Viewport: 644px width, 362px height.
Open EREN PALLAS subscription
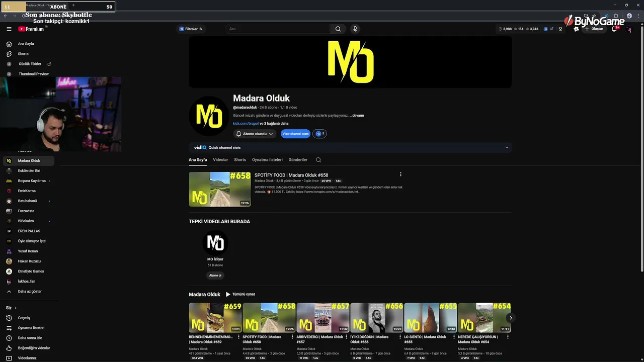(x=28, y=231)
